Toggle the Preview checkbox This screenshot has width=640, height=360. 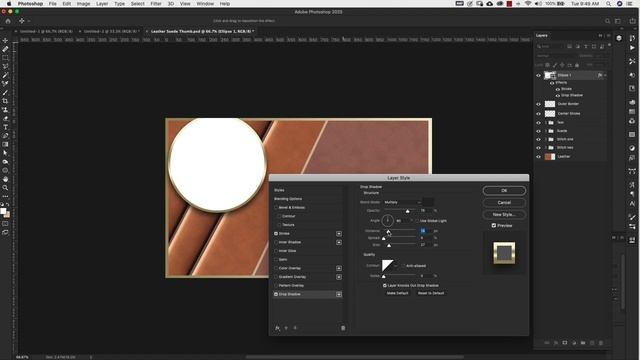pos(494,225)
